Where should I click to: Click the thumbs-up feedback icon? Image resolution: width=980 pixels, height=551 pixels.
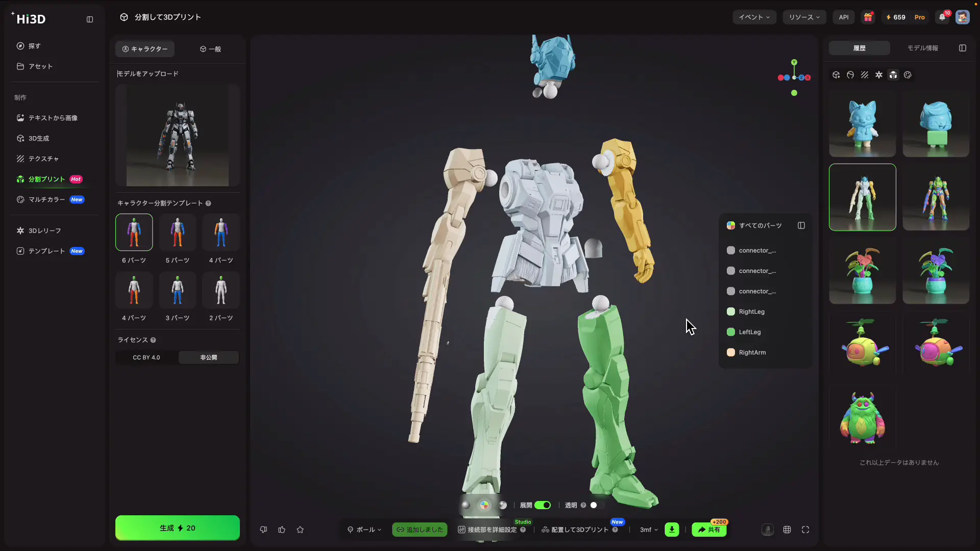[x=282, y=530]
